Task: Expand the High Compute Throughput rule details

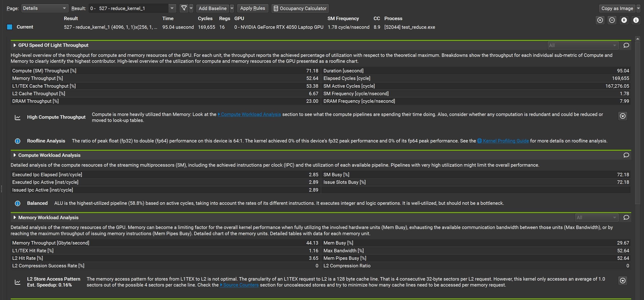Action: [623, 116]
